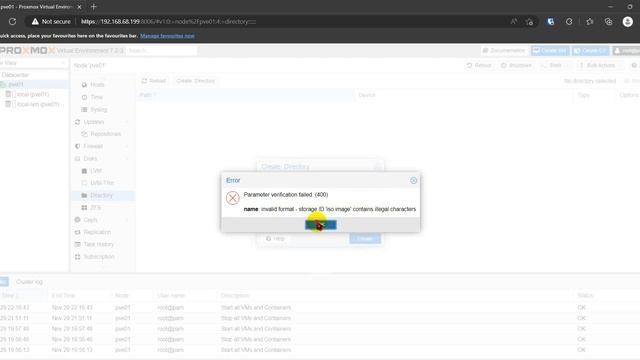Add this page to favourites
The width and height of the screenshot is (640, 360).
pos(530,22)
